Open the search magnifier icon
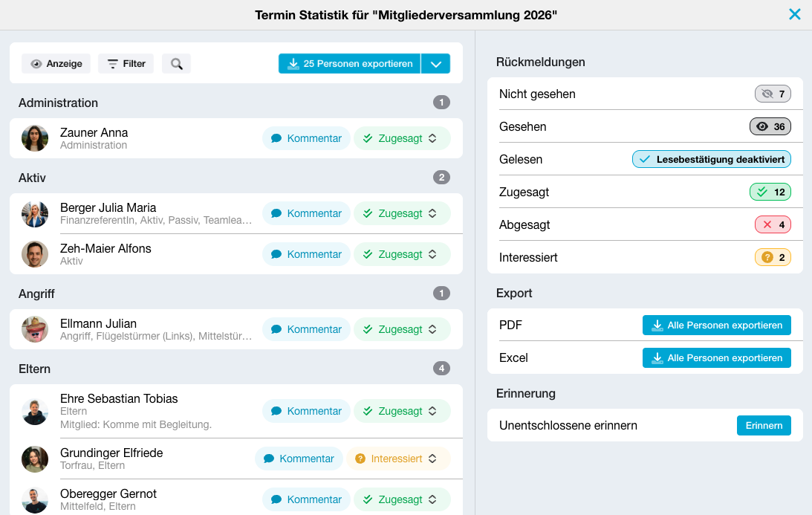Screen dimensions: 812x515 177,64
